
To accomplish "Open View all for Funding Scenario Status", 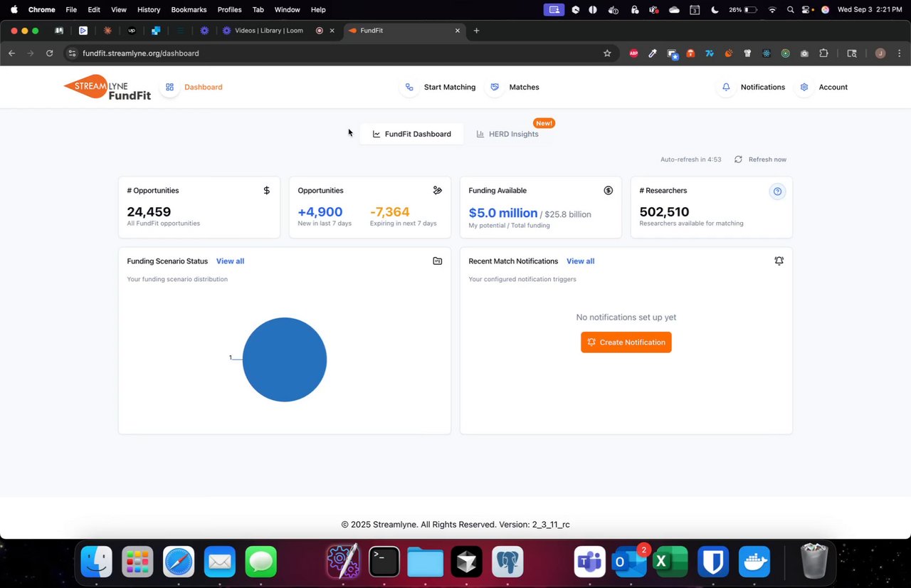I will 230,261.
